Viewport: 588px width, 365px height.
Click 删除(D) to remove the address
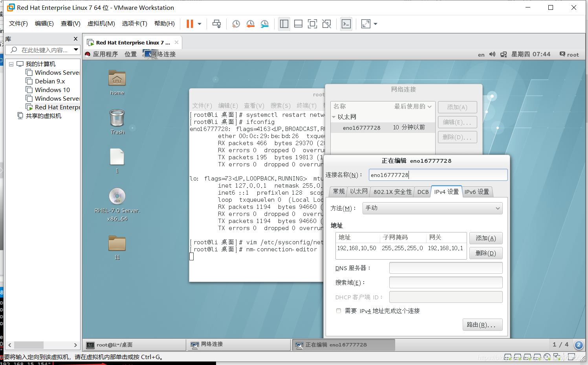point(486,253)
